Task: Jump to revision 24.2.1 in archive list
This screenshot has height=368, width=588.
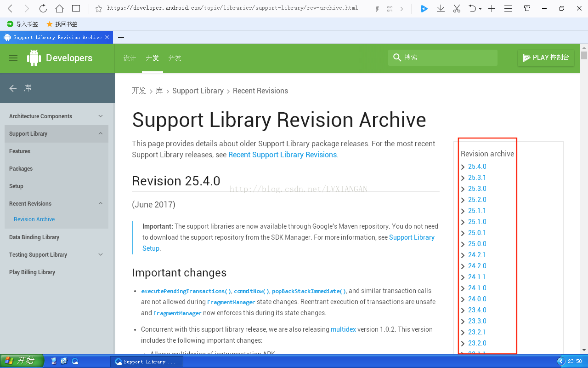Action: click(477, 255)
